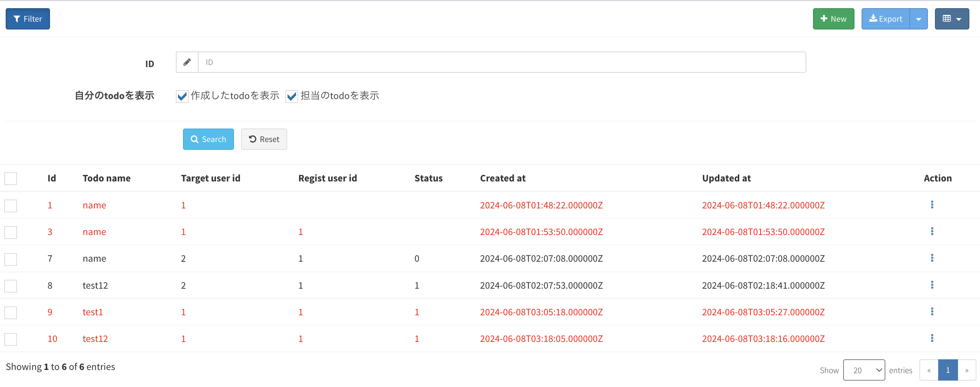Open action menu for todo id 3
The image size is (980, 387).
coord(932,231)
